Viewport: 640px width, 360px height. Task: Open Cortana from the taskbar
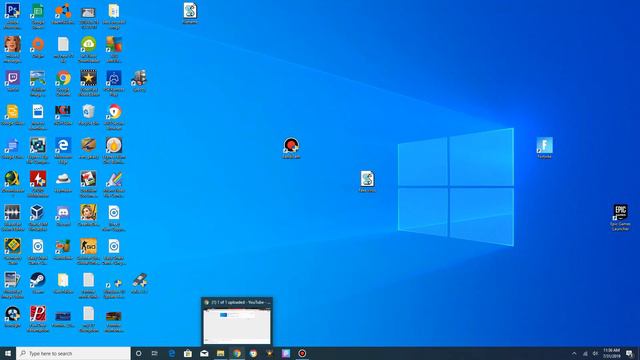138,353
